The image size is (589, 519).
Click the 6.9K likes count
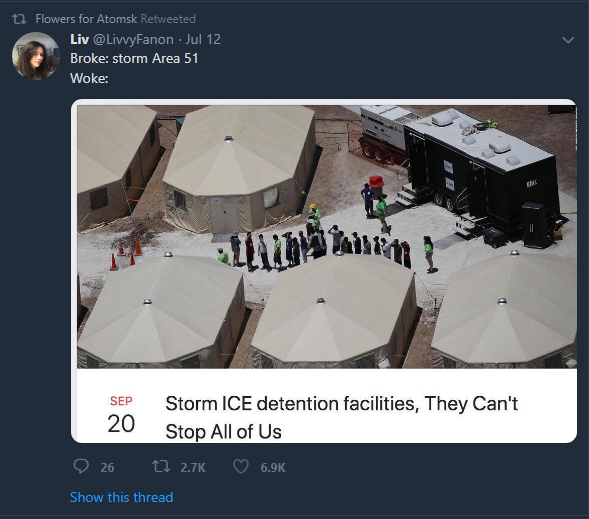(x=273, y=468)
